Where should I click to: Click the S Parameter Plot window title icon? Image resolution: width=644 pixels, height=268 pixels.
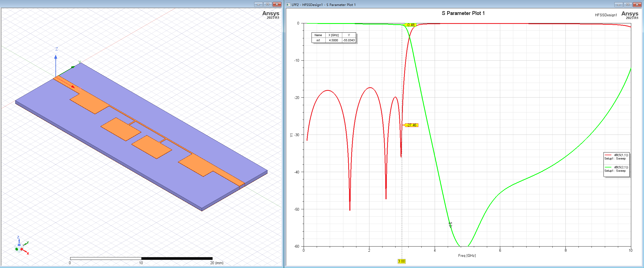[x=288, y=5]
